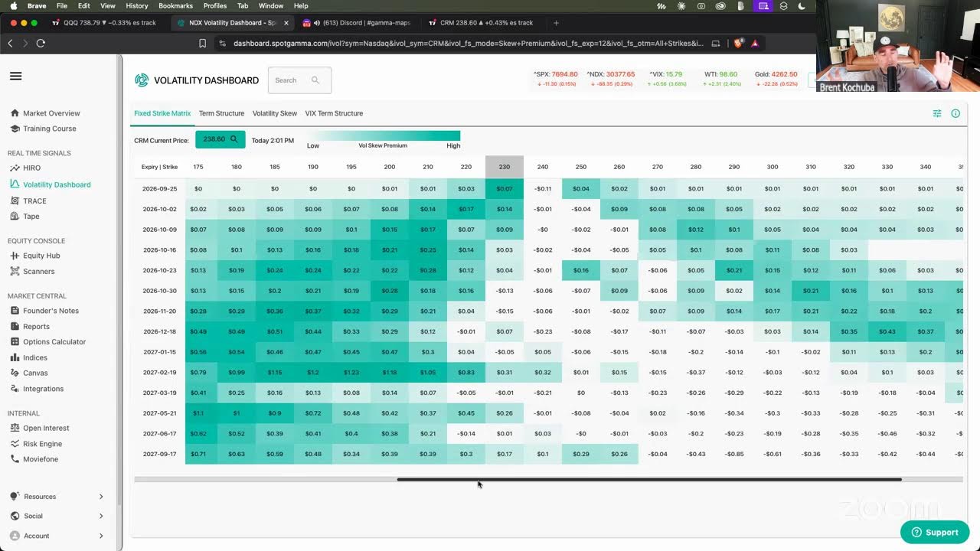Image resolution: width=980 pixels, height=551 pixels.
Task: Click the Scanners icon
Action: coord(15,271)
